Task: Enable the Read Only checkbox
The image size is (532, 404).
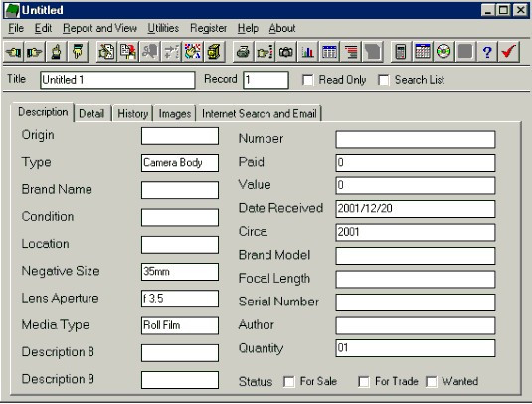Action: [307, 80]
